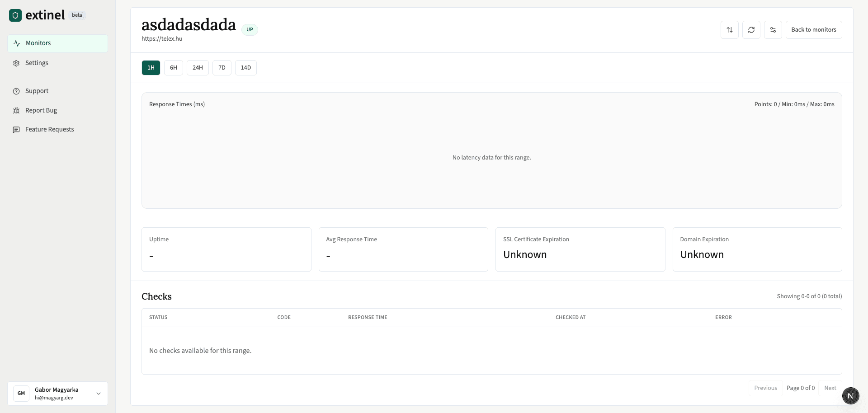
Task: Click the extinel shield logo icon
Action: 15,15
